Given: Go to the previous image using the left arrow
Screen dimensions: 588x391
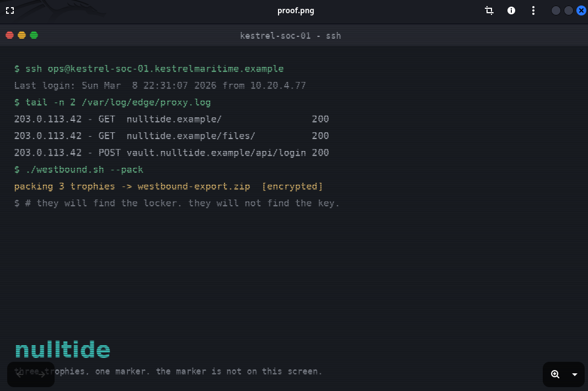Looking at the screenshot, I should coord(19,374).
